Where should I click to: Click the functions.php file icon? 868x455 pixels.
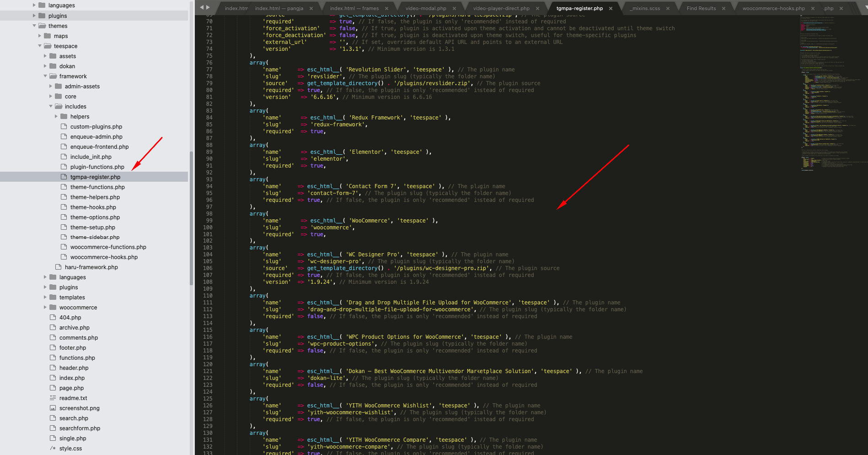[53, 357]
